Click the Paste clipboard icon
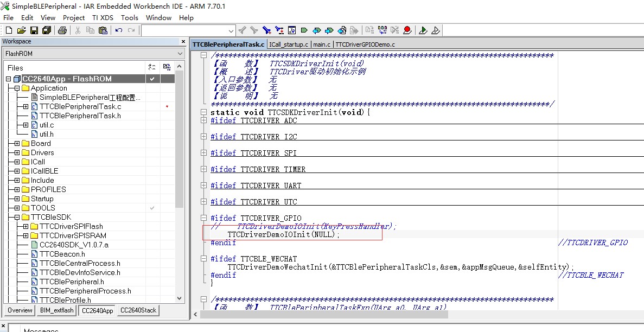Image resolution: width=644 pixels, height=332 pixels. [103, 30]
